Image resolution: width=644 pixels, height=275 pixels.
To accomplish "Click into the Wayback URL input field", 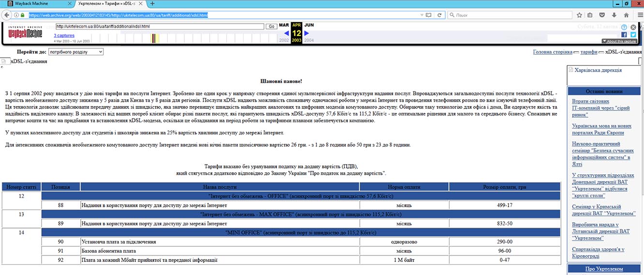I will click(x=160, y=26).
